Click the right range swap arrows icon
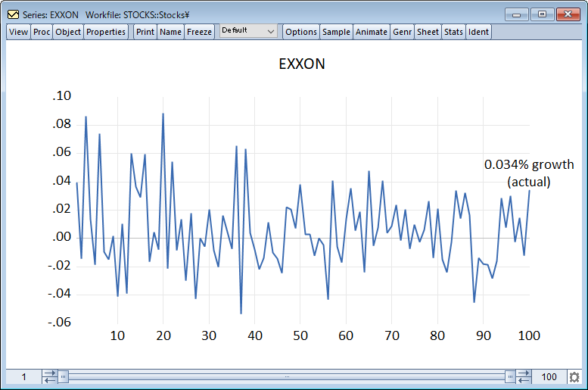Screen dimensions: 588x390 524,376
